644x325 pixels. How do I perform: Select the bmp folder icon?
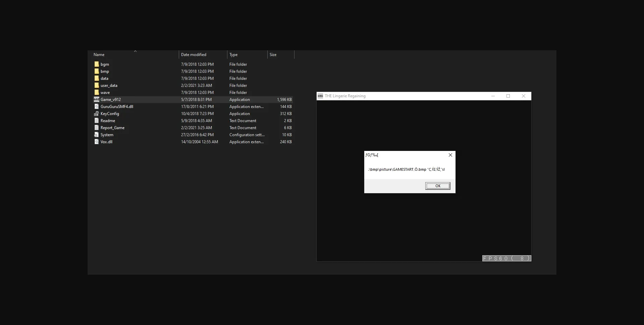click(x=97, y=71)
